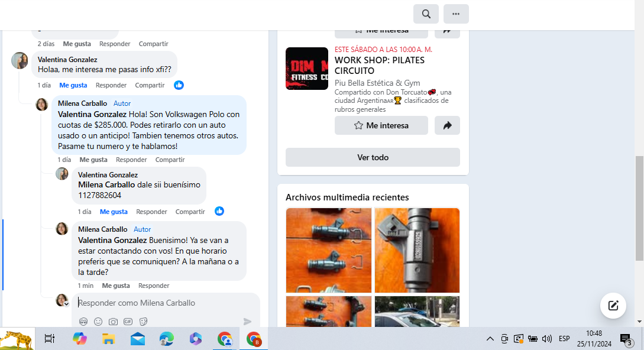
Task: Click Compartir under Milena's Volkswagen Polo comment
Action: tap(170, 160)
